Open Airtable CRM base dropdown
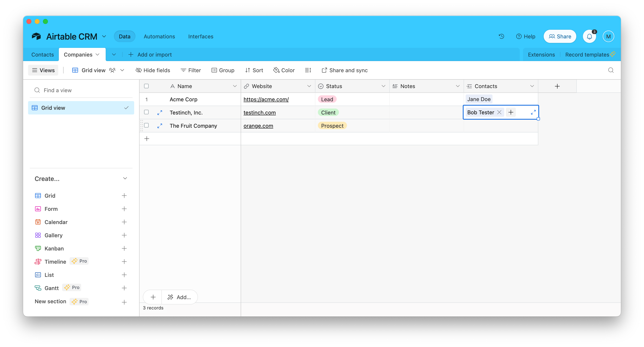Image resolution: width=644 pixels, height=347 pixels. [x=104, y=37]
